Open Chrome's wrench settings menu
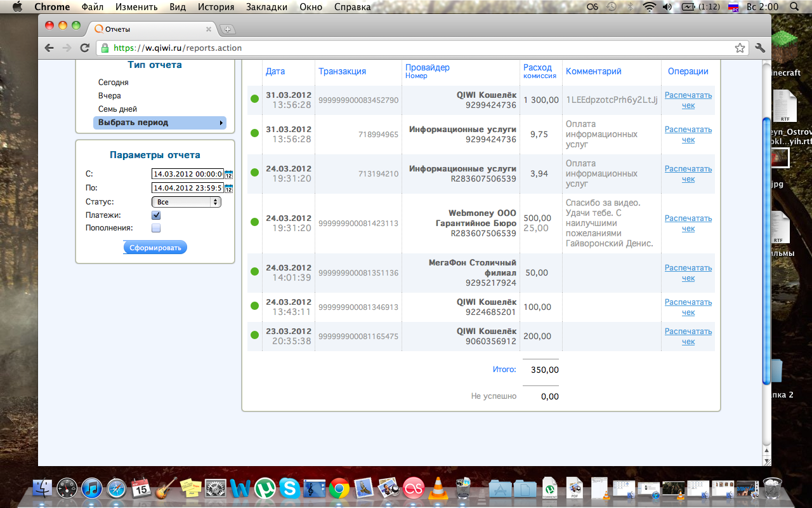Viewport: 812px width, 508px height. coord(760,48)
